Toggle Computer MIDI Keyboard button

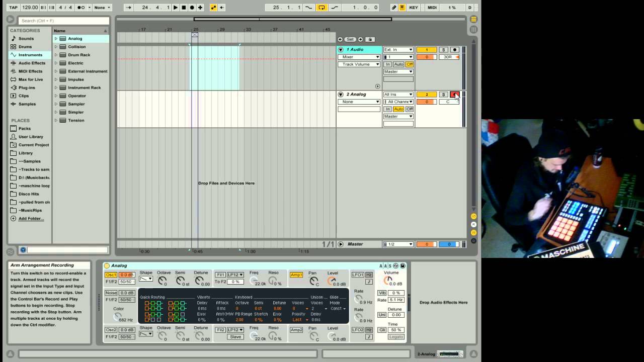402,8
